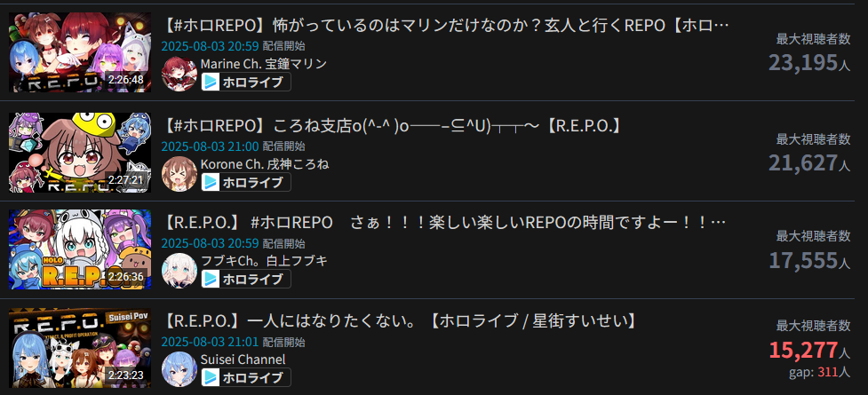Screen dimensions: 868x395
Task: Click フブキCh。白上フブキ avatar icon
Action: coord(179,271)
